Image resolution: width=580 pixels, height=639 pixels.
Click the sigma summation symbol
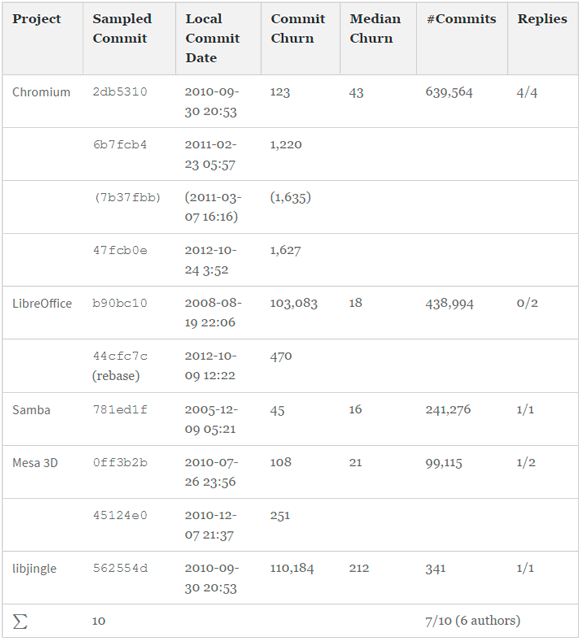(x=20, y=621)
